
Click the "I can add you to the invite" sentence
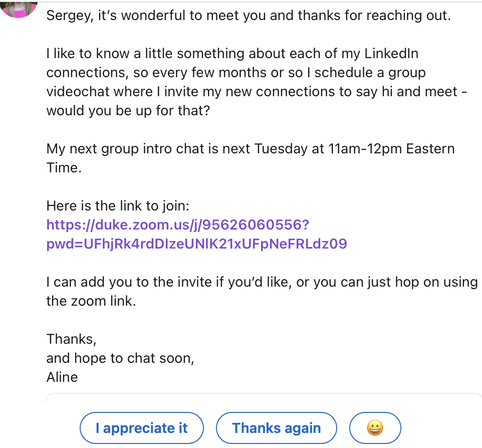(262, 282)
